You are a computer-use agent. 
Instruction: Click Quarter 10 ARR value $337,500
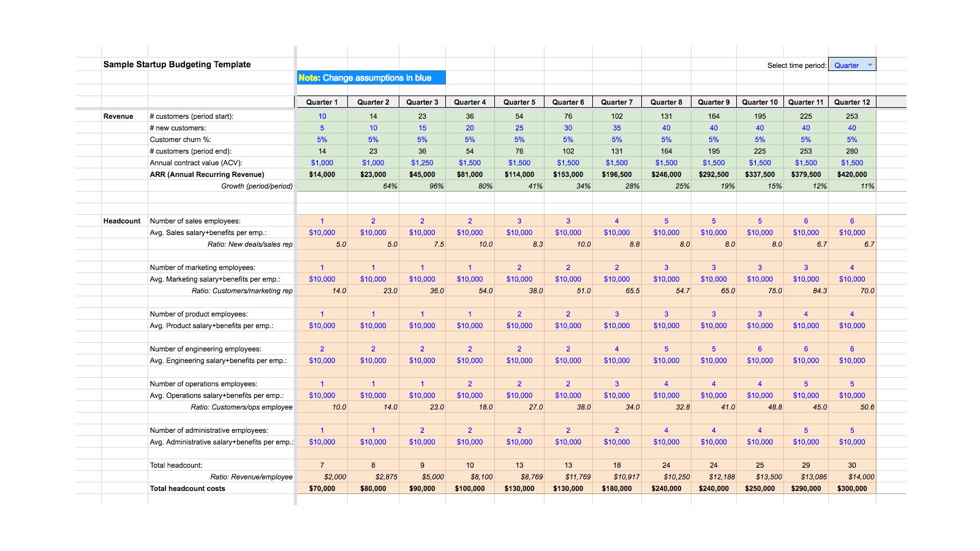point(760,174)
